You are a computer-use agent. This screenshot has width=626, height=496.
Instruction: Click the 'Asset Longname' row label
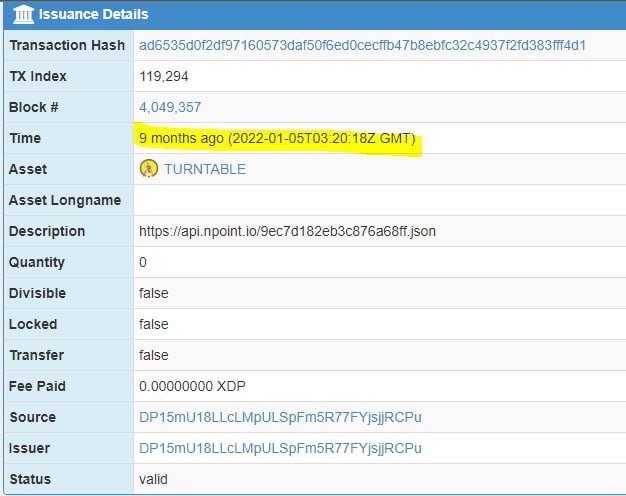tap(65, 200)
